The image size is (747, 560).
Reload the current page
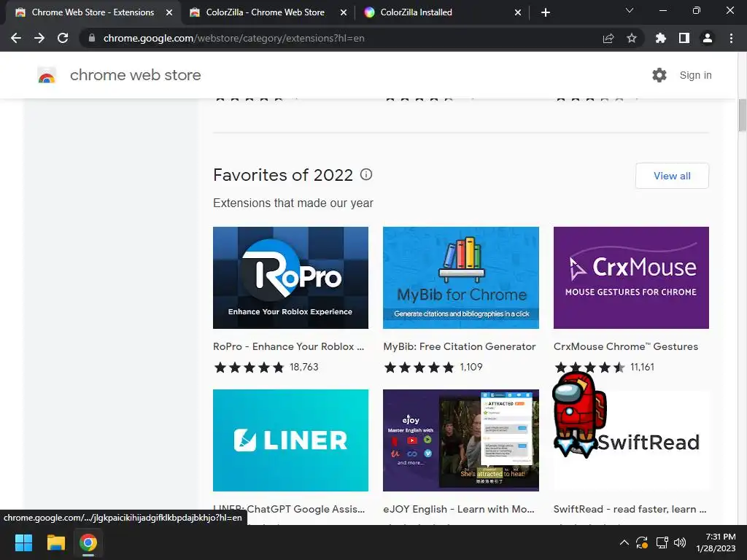(63, 38)
